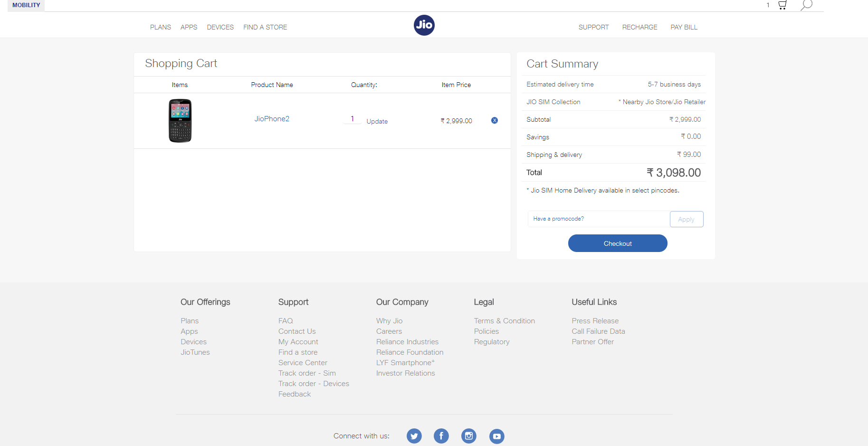868x446 pixels.
Task: Open Call Failure Data link
Action: click(x=598, y=331)
